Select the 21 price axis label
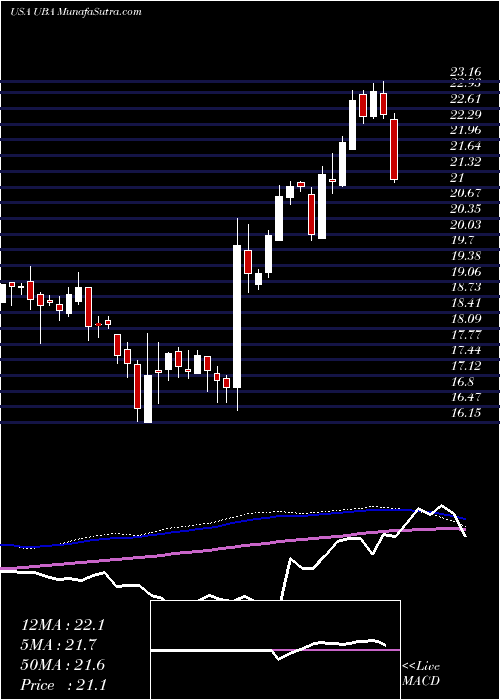 point(457,178)
